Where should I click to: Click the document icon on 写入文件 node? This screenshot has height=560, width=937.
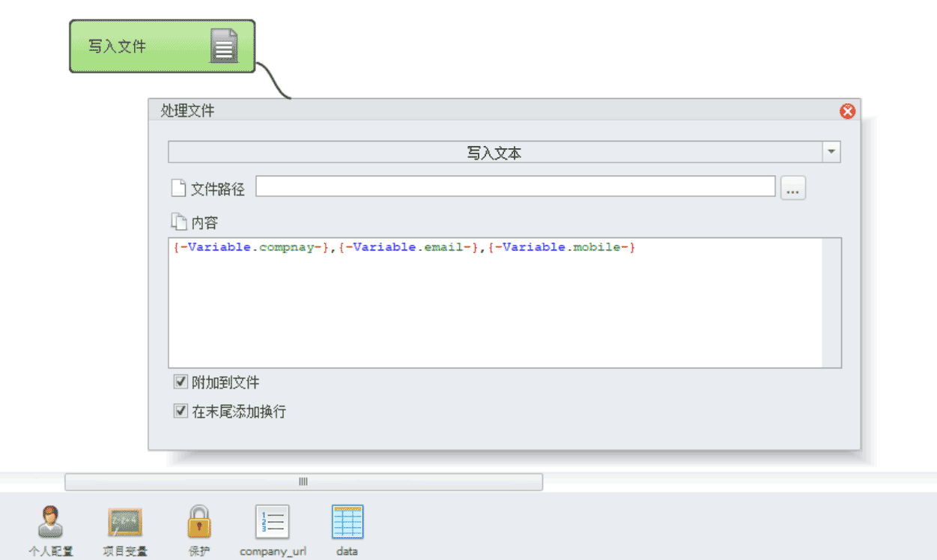224,46
